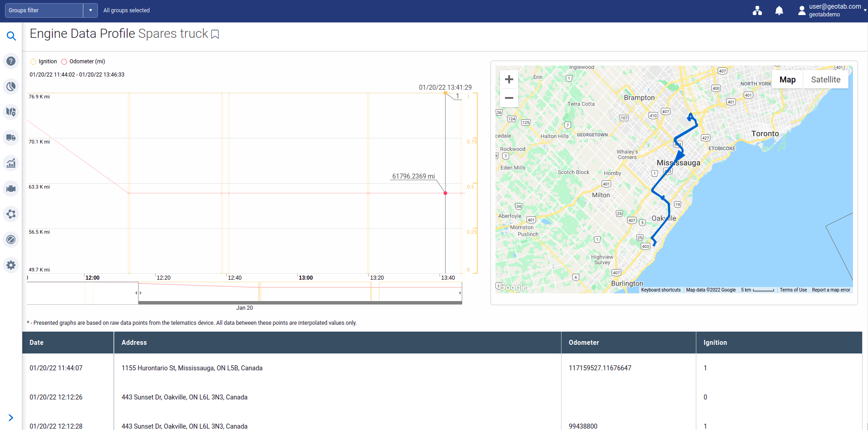
Task: Open the organization hierarchy icon in top bar
Action: click(x=757, y=10)
